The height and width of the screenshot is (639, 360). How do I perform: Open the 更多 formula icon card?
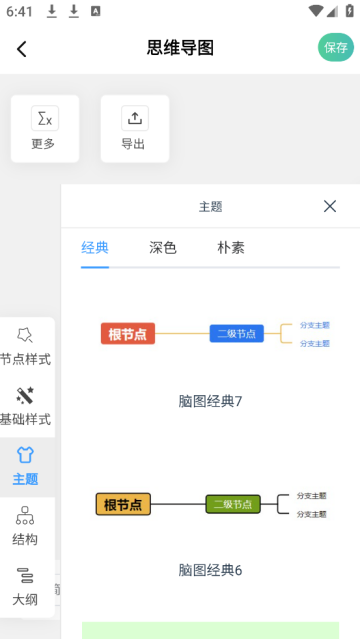pyautogui.click(x=45, y=129)
